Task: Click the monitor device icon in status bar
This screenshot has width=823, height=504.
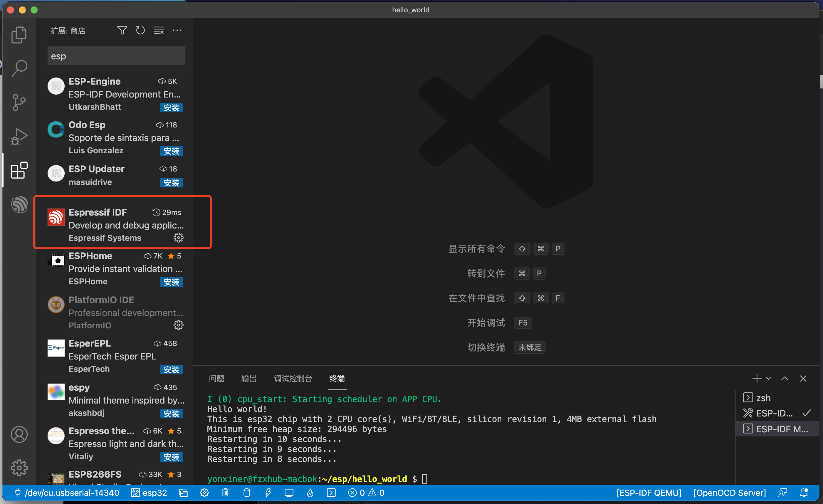Action: tap(289, 493)
